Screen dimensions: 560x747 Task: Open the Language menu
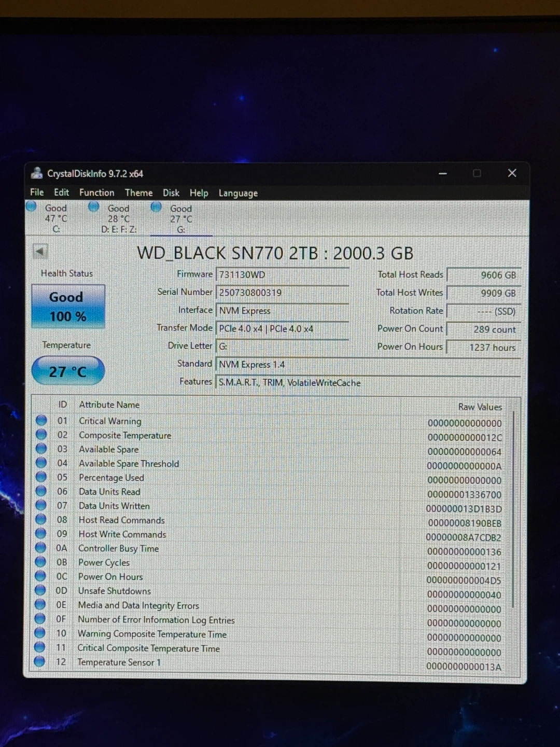coord(238,193)
